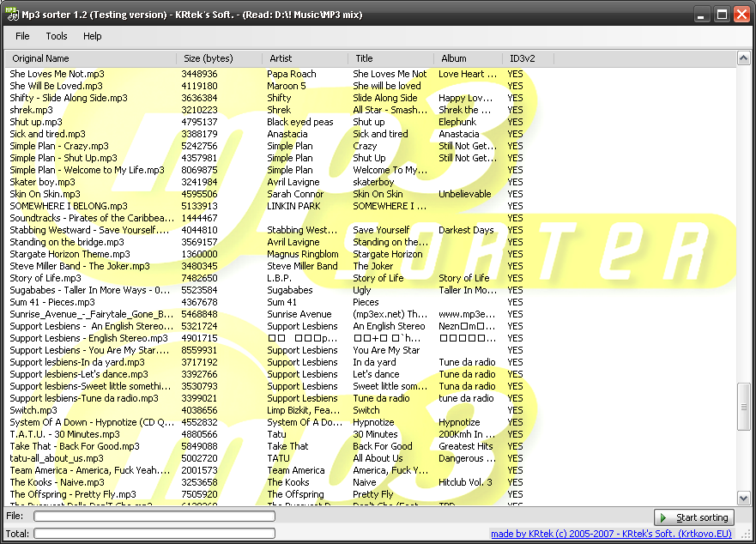Image resolution: width=756 pixels, height=544 pixels.
Task: Click album Darkest Days cell
Action: tap(466, 230)
